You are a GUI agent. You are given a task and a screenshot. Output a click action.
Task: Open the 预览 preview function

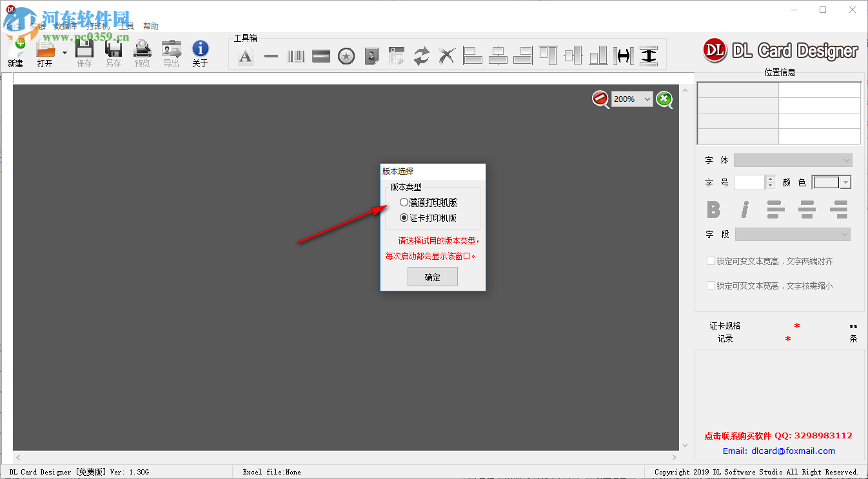[142, 52]
